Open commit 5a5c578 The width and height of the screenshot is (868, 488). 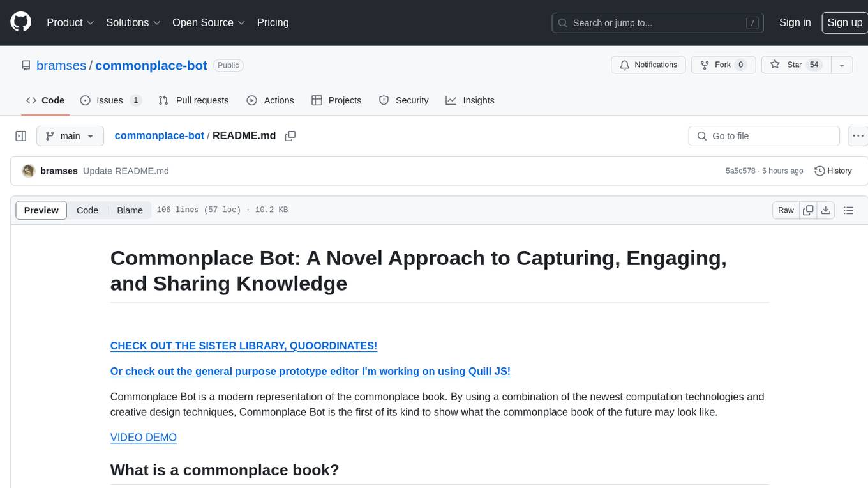click(x=740, y=171)
